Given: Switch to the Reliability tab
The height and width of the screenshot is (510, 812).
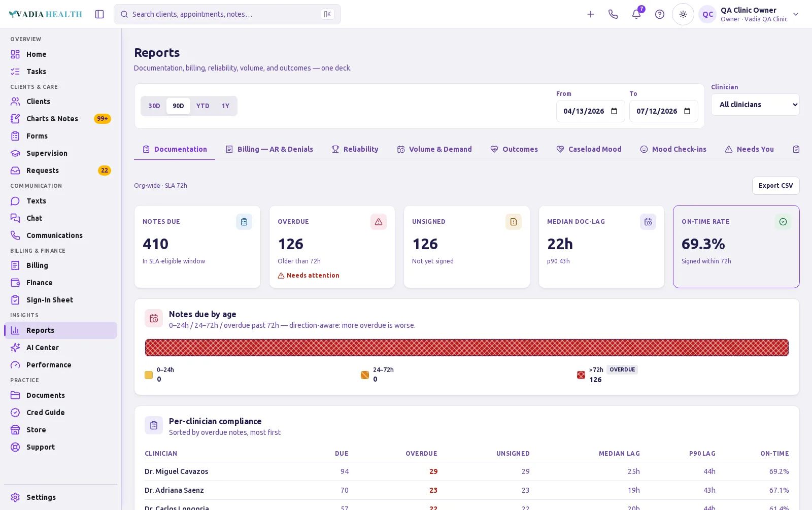Looking at the screenshot, I should coord(355,149).
